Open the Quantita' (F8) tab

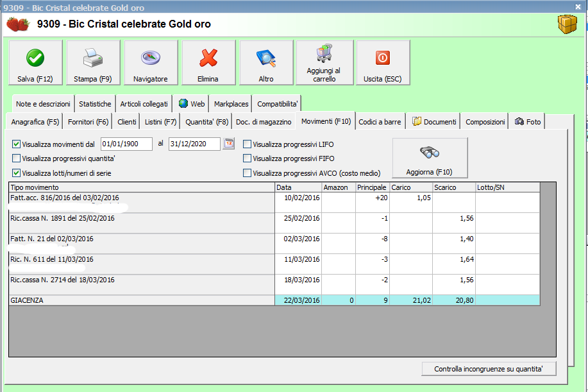(x=206, y=122)
